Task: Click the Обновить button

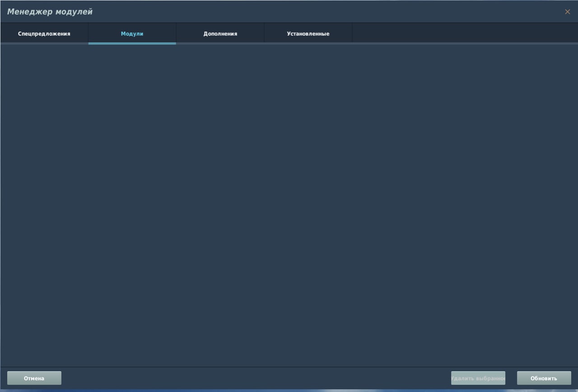Action: (x=544, y=378)
